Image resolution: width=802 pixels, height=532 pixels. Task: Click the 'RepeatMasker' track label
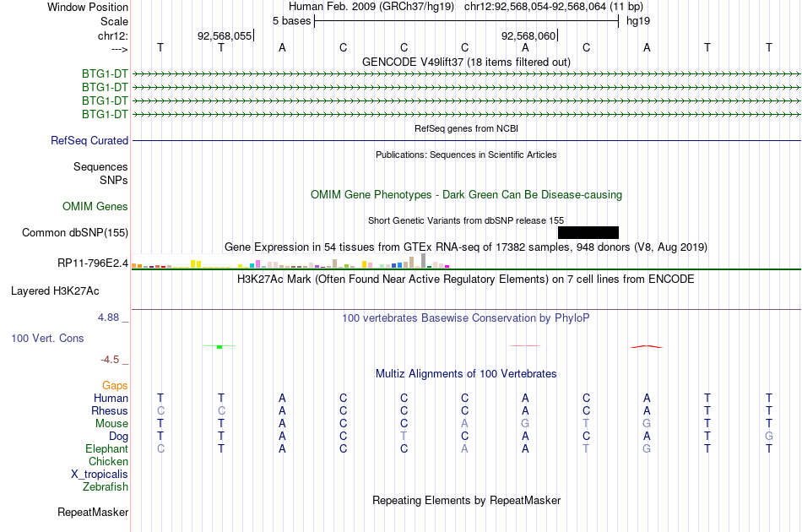93,512
